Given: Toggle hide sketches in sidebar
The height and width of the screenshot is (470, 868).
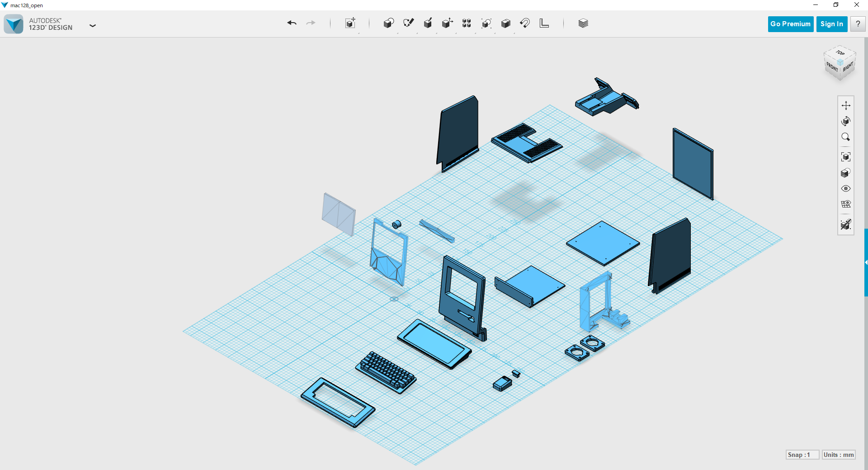Looking at the screenshot, I should click(x=846, y=225).
